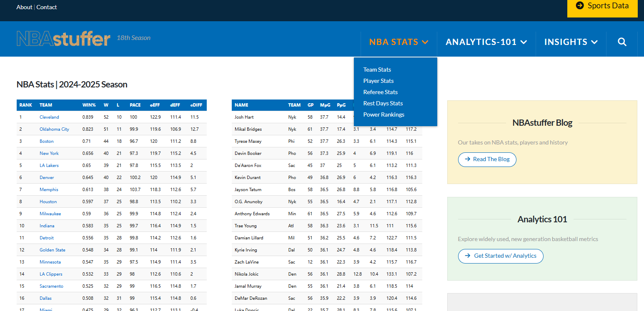Click the Anthony Edwards name cell

tap(252, 214)
